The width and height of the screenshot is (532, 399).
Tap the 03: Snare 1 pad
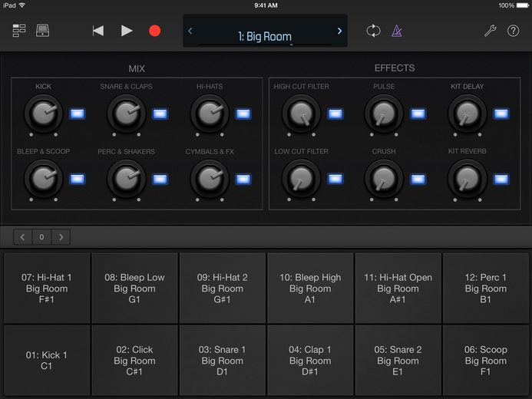pos(222,361)
